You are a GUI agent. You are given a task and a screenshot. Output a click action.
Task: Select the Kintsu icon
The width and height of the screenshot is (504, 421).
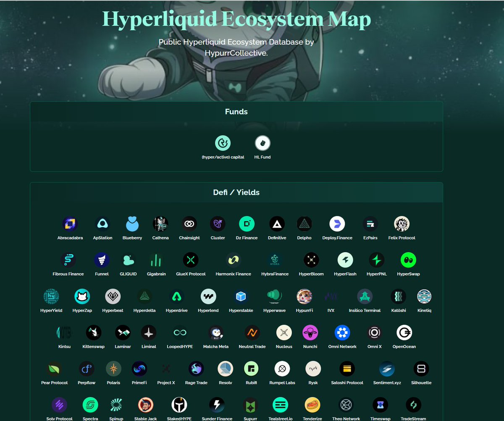coord(65,333)
